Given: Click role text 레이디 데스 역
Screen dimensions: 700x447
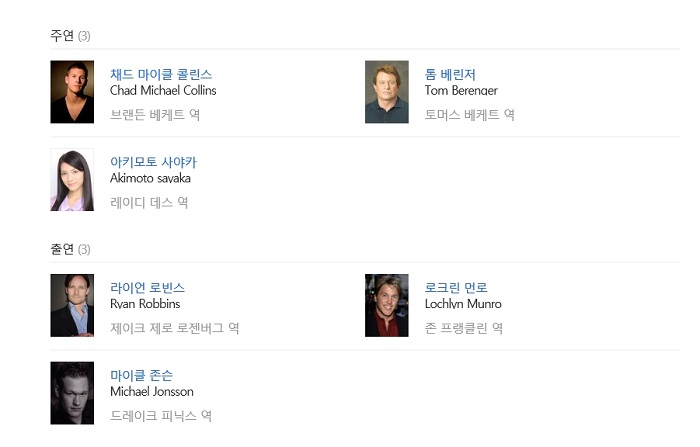Looking at the screenshot, I should (x=149, y=203).
